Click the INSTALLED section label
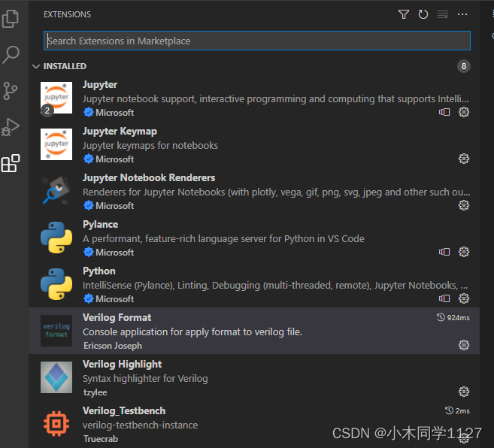Screen dimensions: 494x448 pos(65,66)
